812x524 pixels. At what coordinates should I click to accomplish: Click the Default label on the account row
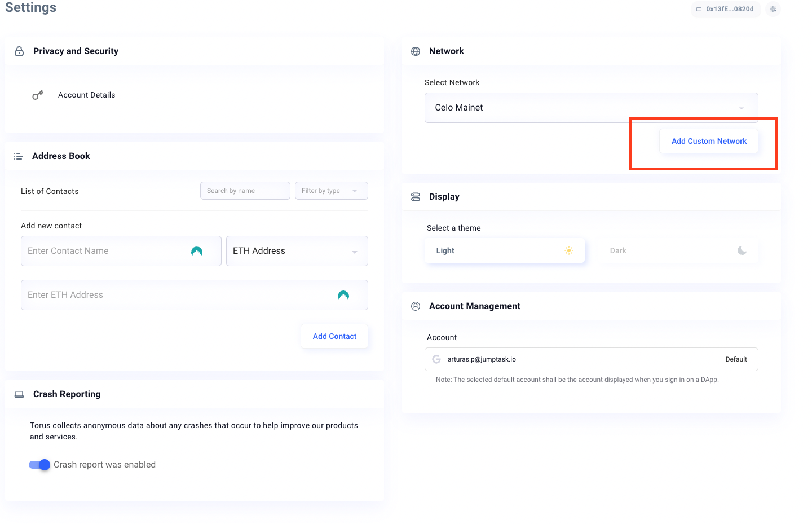(736, 359)
